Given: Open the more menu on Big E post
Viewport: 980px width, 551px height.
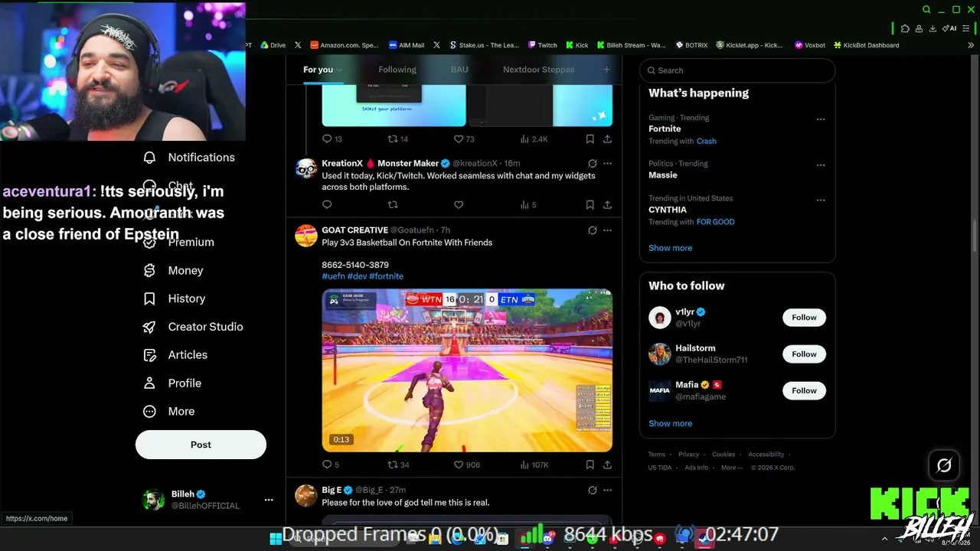Looking at the screenshot, I should point(607,490).
